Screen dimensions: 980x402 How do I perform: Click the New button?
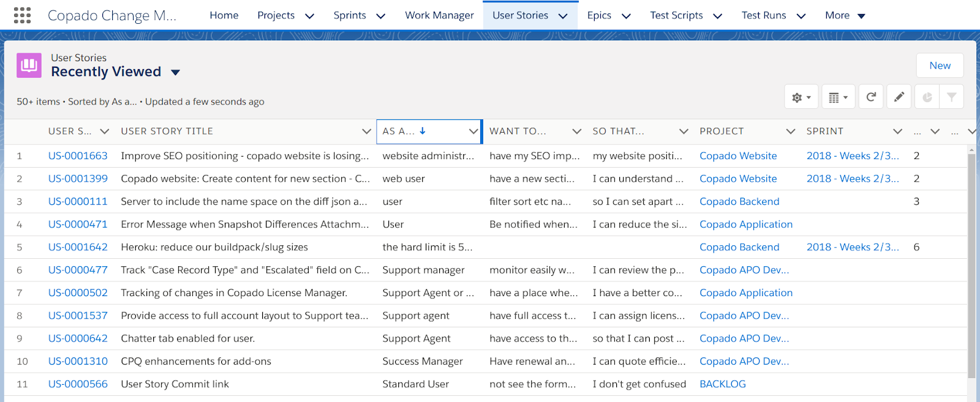(940, 65)
